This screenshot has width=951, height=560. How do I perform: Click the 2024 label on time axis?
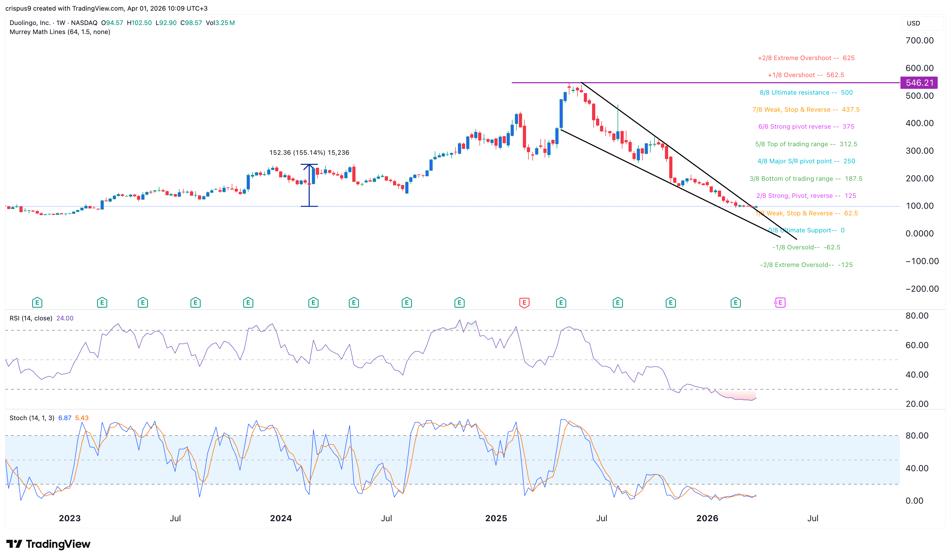pos(280,519)
